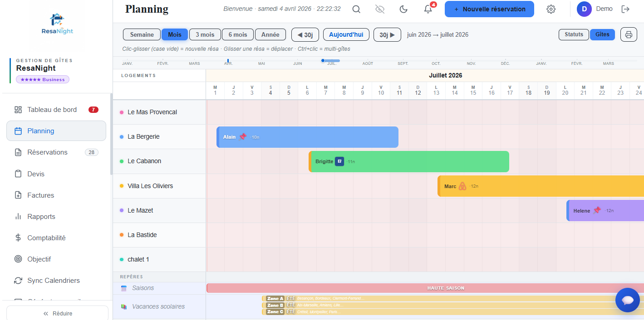Toggle coloring by Gîtes
This screenshot has height=320, width=644.
tap(602, 34)
